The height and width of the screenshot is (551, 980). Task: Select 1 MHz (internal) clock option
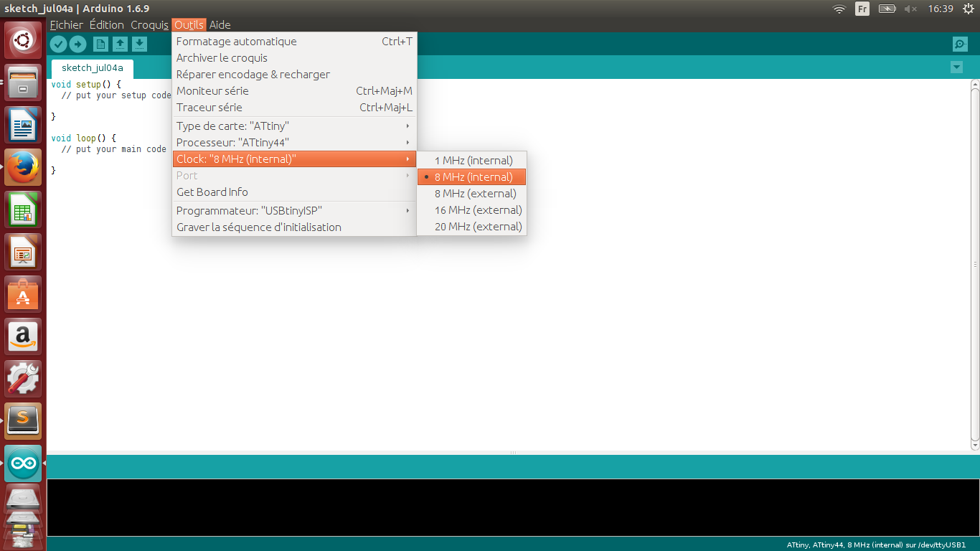471,160
